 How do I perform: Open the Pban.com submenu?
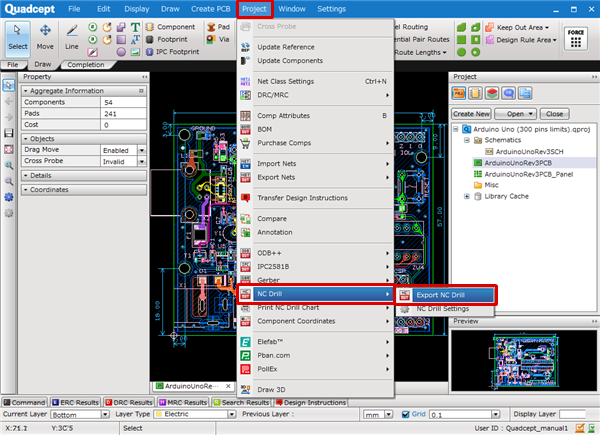click(315, 355)
